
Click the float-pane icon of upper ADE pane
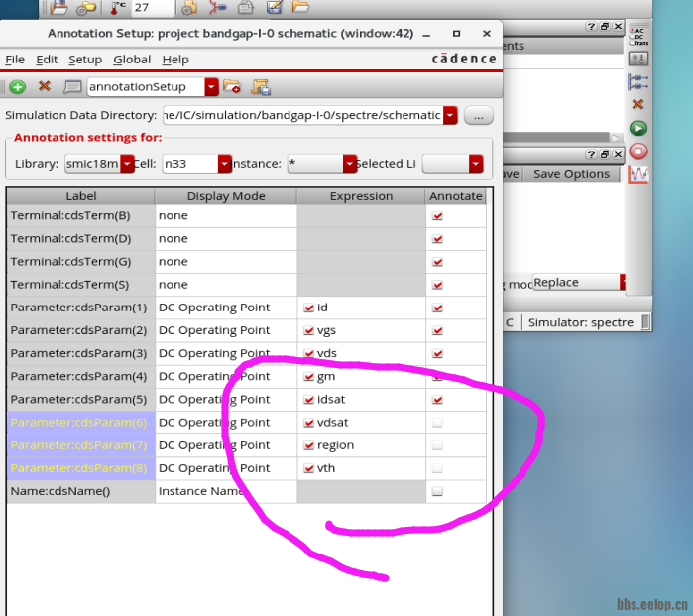click(x=605, y=27)
